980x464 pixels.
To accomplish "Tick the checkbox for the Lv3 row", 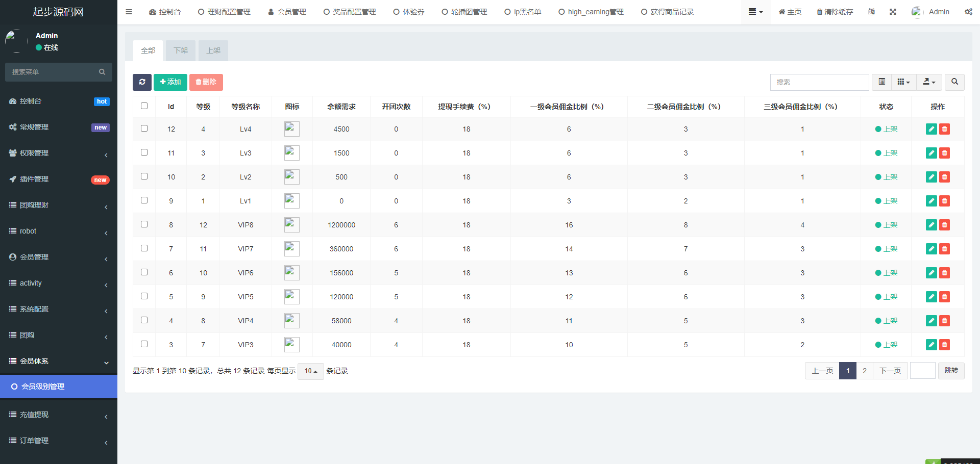I will 144,152.
